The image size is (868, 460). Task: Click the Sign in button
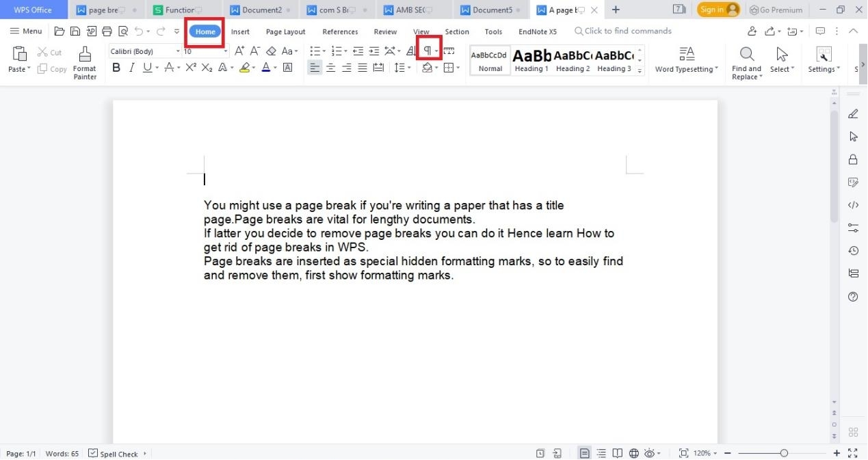719,10
